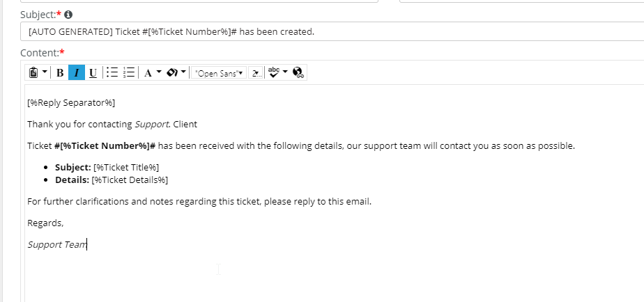644x302 pixels.
Task: Click the [%Reply Separator%] line in editor
Action: 71,102
